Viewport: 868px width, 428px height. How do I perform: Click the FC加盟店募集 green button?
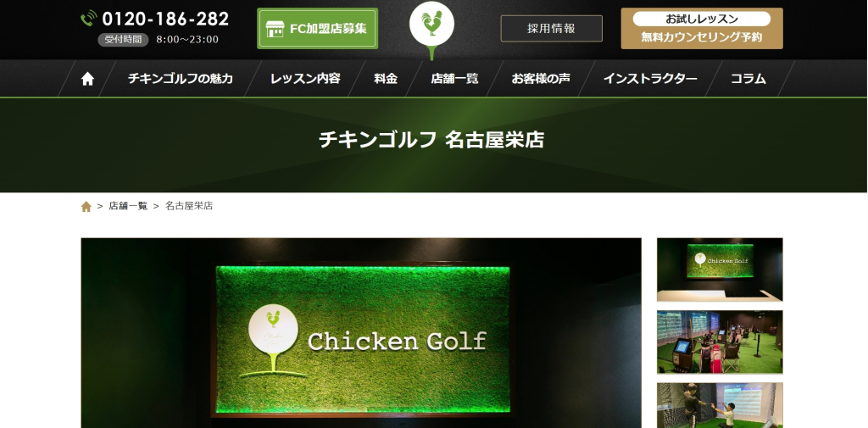[317, 28]
